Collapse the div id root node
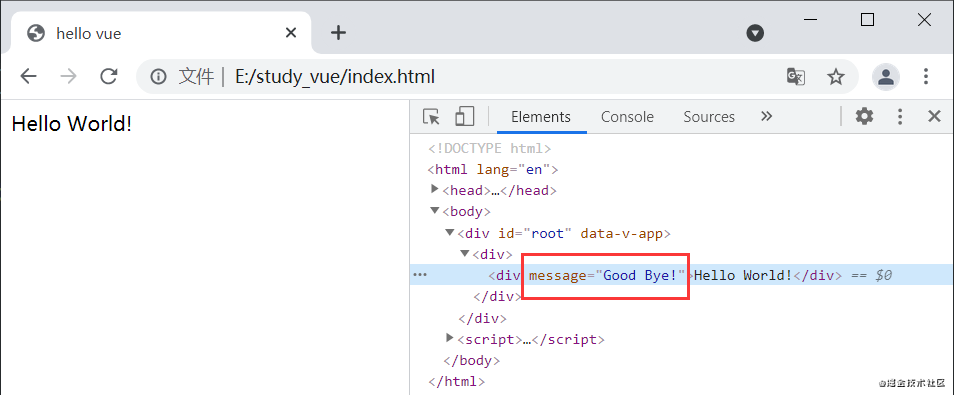This screenshot has width=954, height=395. [x=450, y=232]
